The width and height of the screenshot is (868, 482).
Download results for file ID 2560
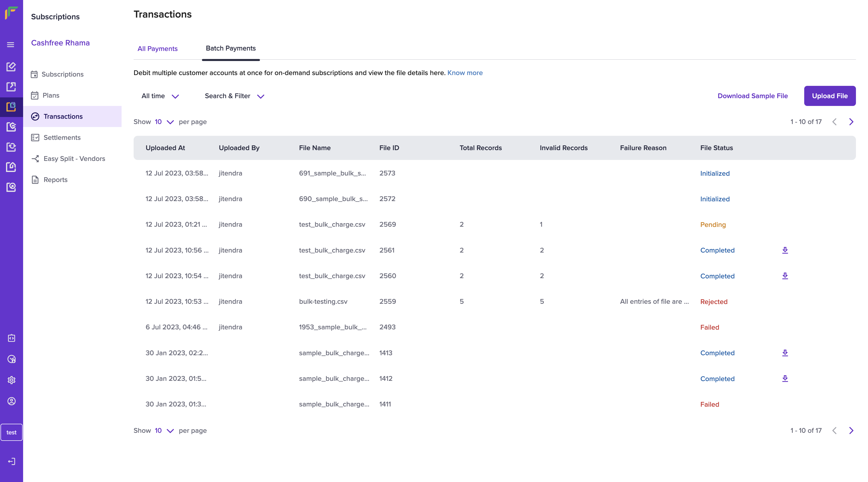[x=785, y=276]
